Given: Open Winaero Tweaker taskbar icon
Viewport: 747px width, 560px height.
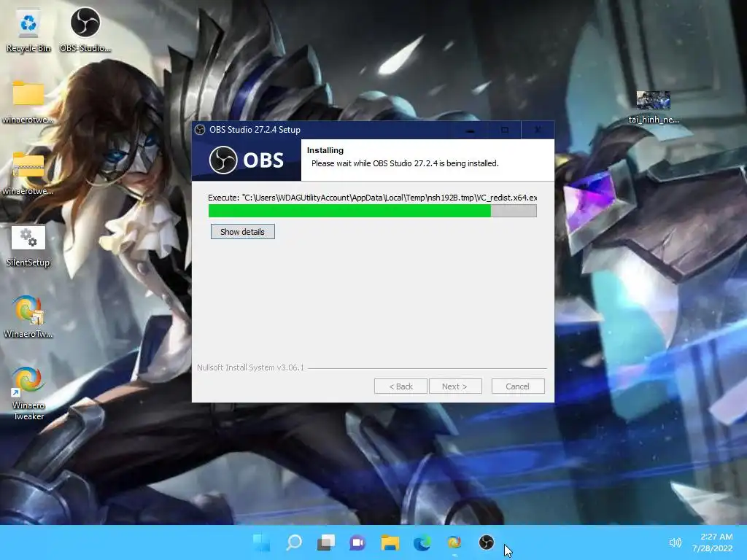Looking at the screenshot, I should tap(454, 542).
